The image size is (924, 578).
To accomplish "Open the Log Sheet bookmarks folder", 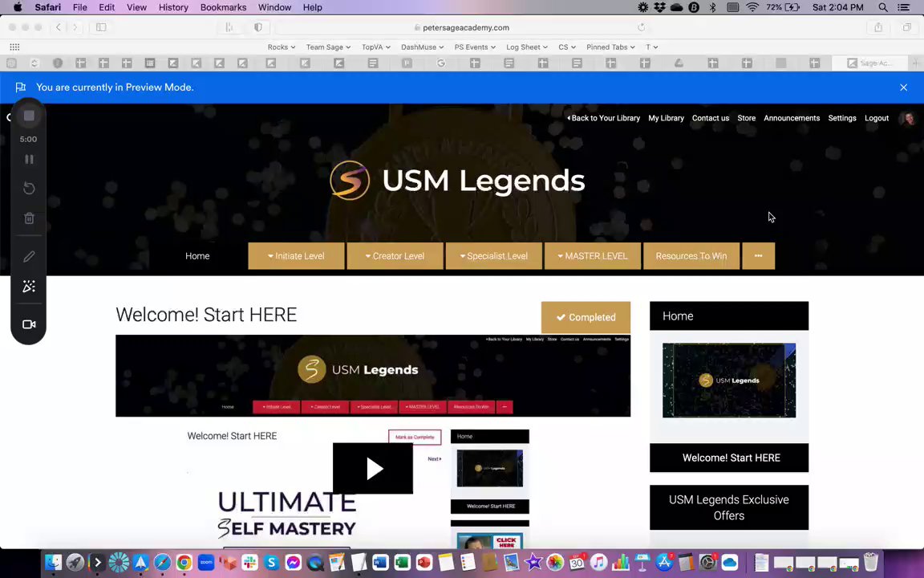I will coord(527,47).
